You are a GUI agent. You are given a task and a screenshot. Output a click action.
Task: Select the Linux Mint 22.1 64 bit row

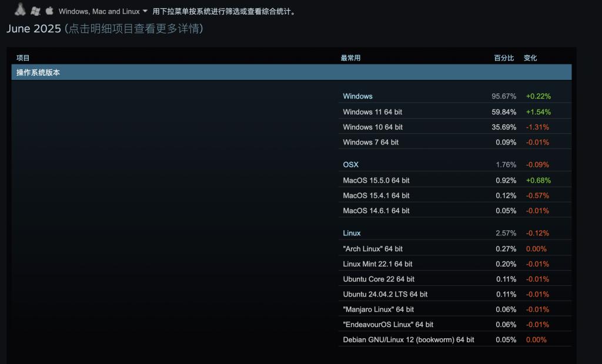[x=455, y=264]
